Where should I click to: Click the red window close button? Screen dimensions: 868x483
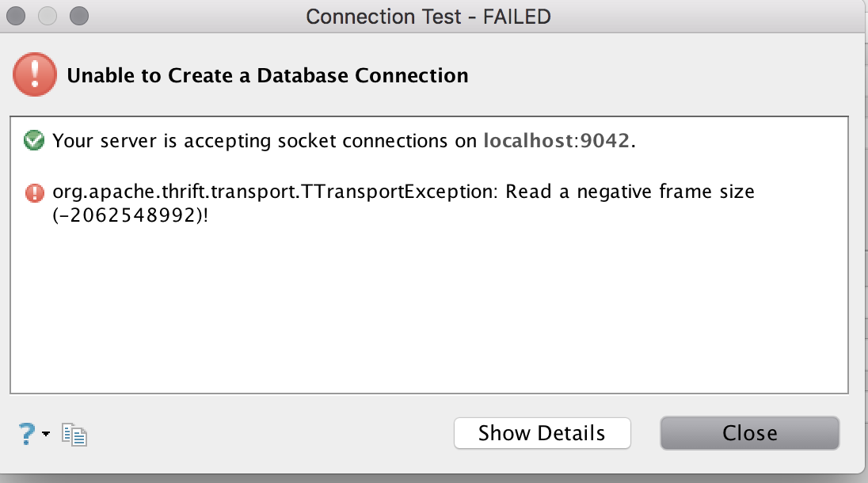[17, 16]
